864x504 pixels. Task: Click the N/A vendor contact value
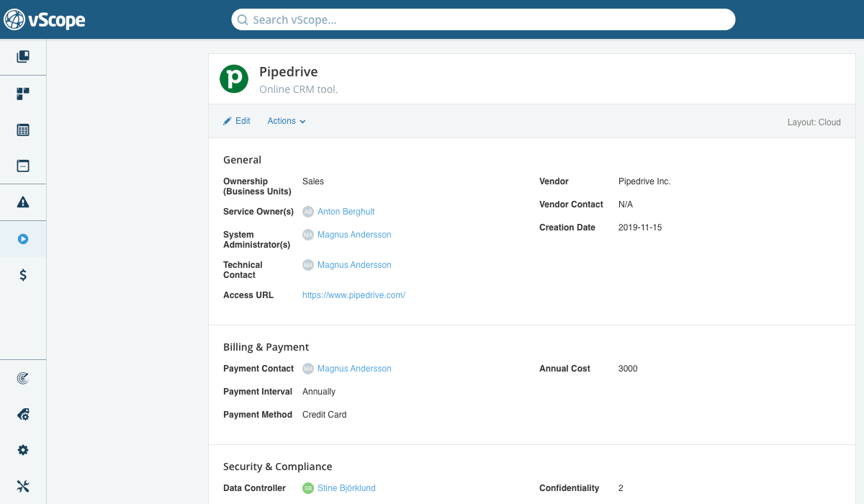click(x=626, y=204)
